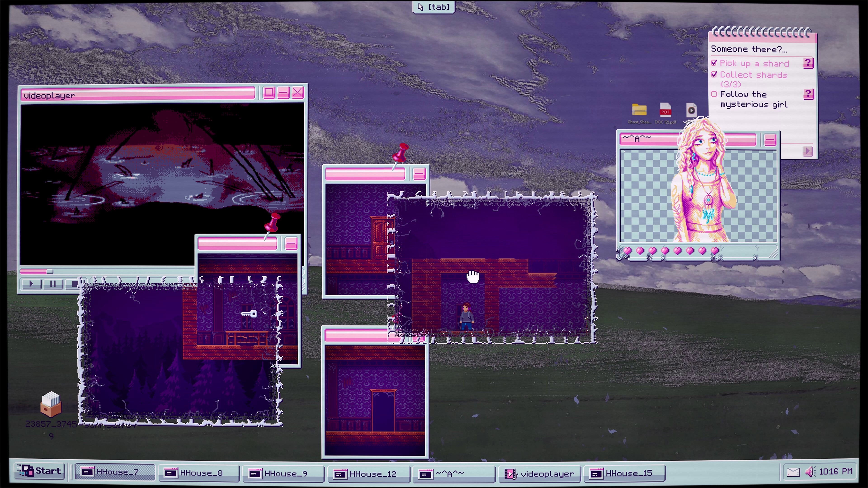
Task: Click the videoplayer progress slider handle
Action: (50, 271)
